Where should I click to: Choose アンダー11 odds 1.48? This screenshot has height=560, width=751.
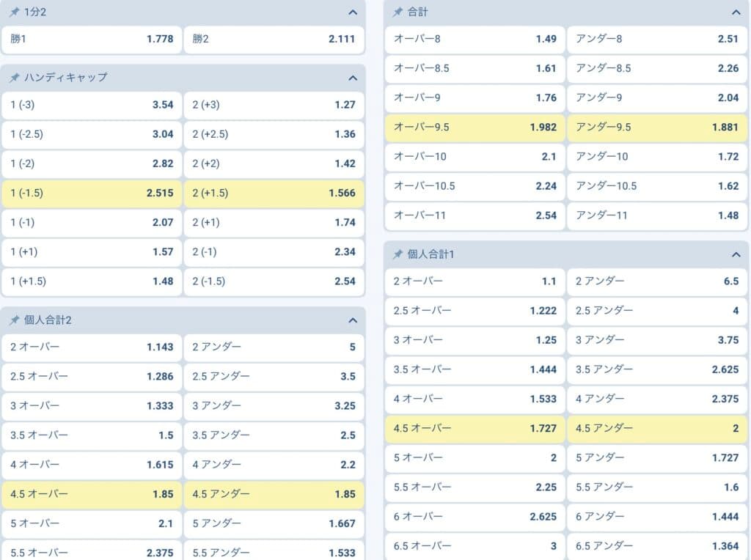point(656,215)
